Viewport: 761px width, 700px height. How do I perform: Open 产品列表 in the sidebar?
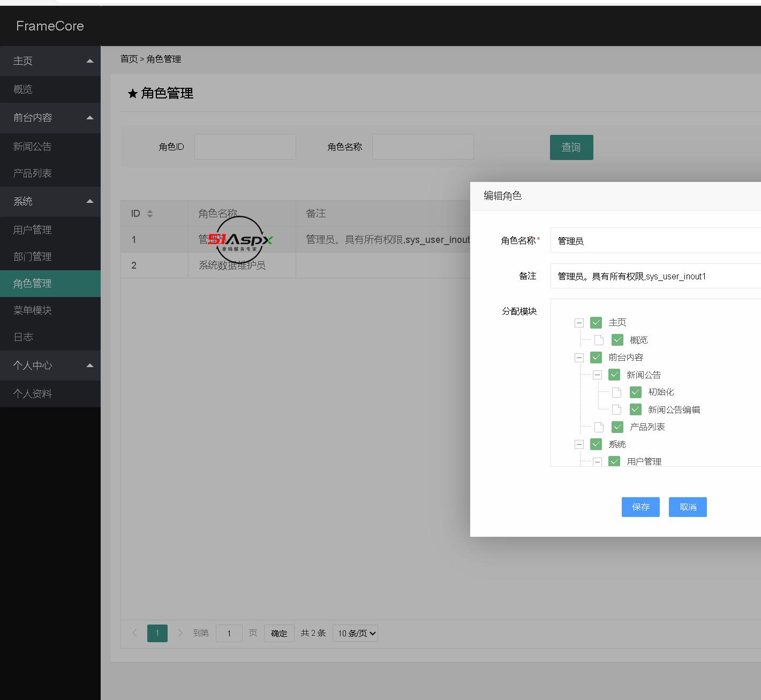click(x=50, y=173)
